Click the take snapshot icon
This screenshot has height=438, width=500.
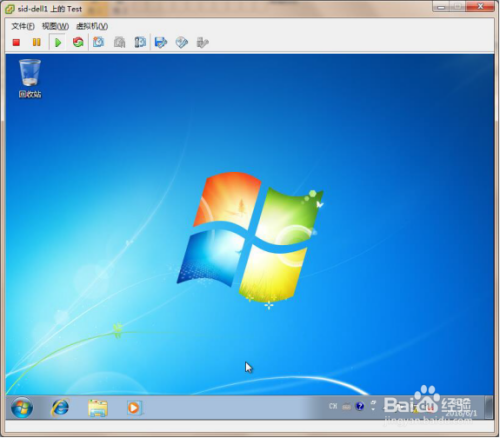(99, 42)
